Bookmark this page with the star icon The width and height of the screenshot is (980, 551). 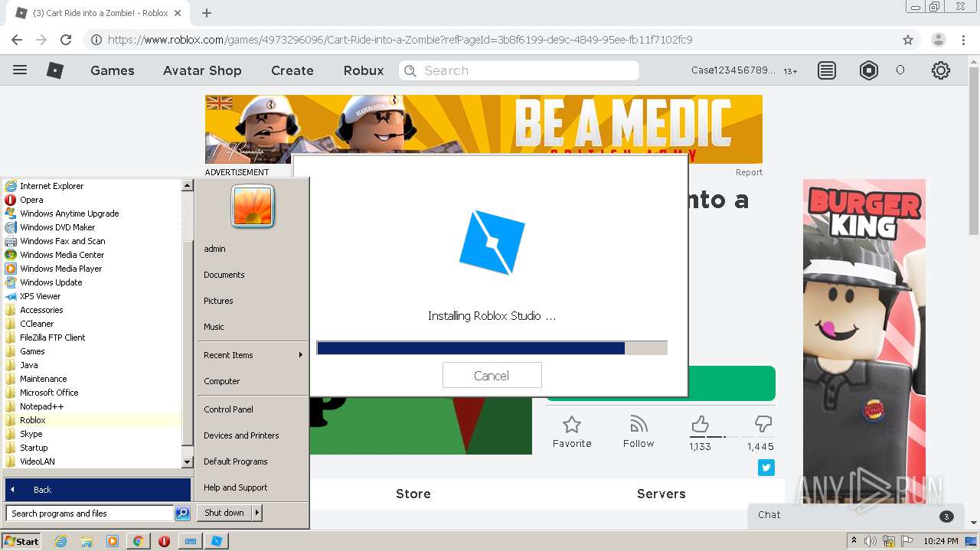(x=908, y=40)
